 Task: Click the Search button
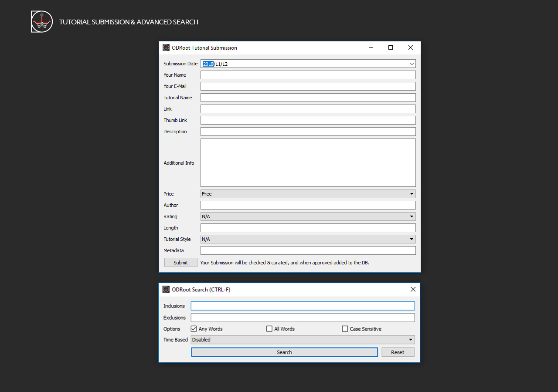pos(284,352)
